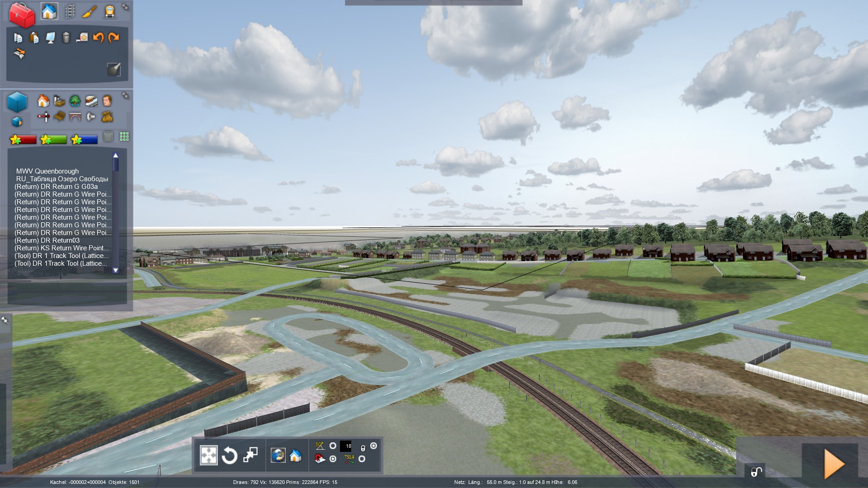The width and height of the screenshot is (868, 488).
Task: Click the black value field showing 18
Action: pyautogui.click(x=346, y=446)
